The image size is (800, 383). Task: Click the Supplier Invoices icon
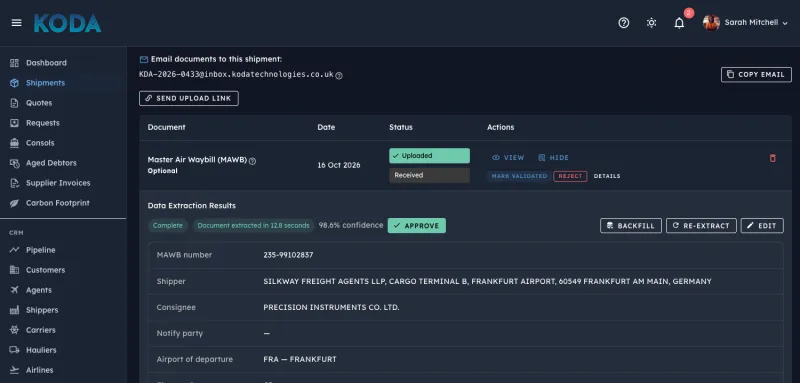[x=14, y=183]
